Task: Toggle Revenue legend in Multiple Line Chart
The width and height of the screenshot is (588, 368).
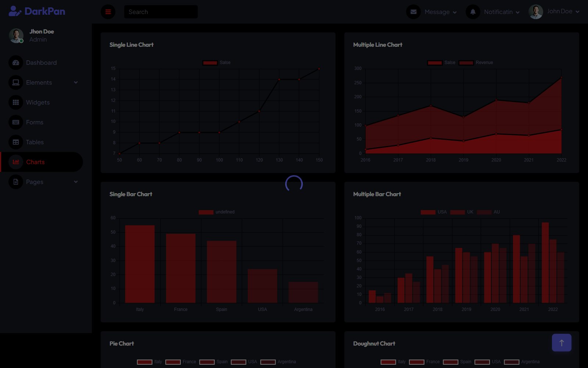Action: pos(476,63)
